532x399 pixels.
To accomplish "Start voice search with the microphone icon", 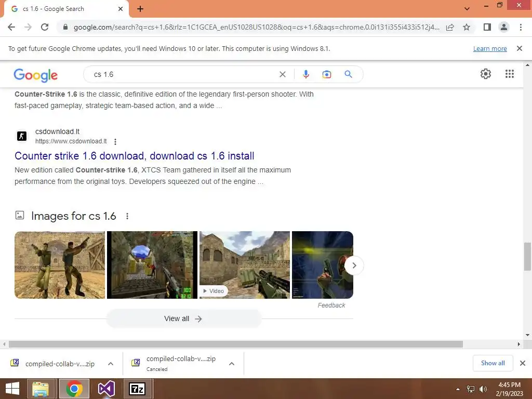I will 305,74.
